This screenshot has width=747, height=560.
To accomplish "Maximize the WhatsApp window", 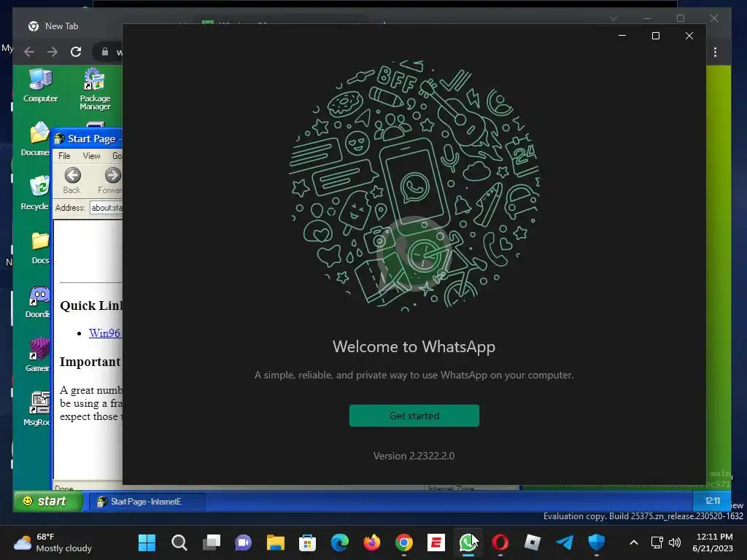I will click(656, 36).
